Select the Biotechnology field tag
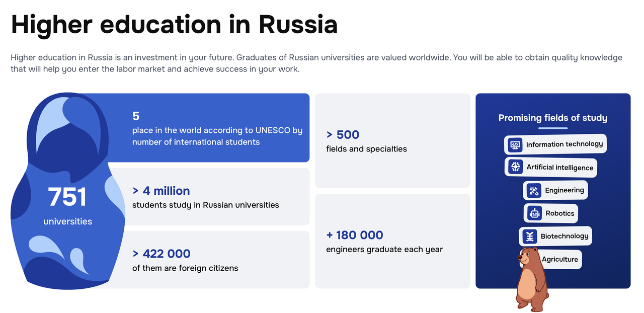The image size is (644, 313). tap(555, 236)
